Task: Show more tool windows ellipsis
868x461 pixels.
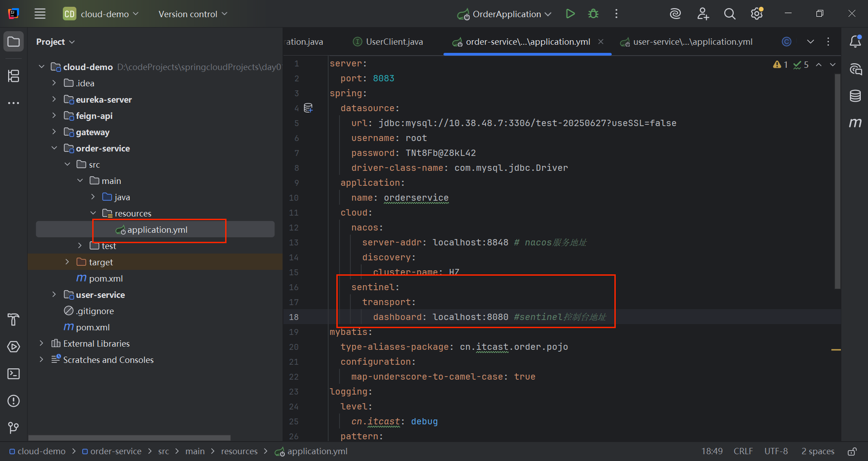Action: tap(14, 103)
